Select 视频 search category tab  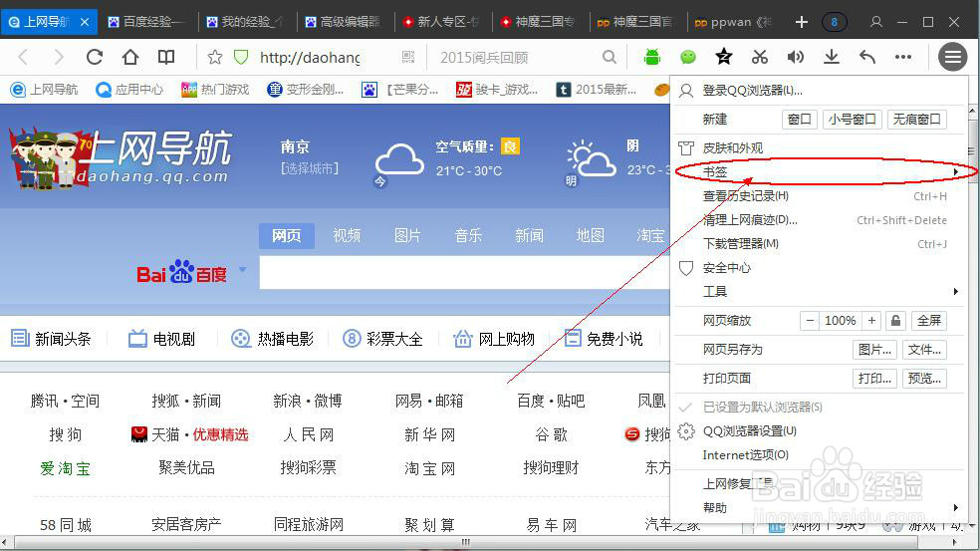[x=347, y=236]
